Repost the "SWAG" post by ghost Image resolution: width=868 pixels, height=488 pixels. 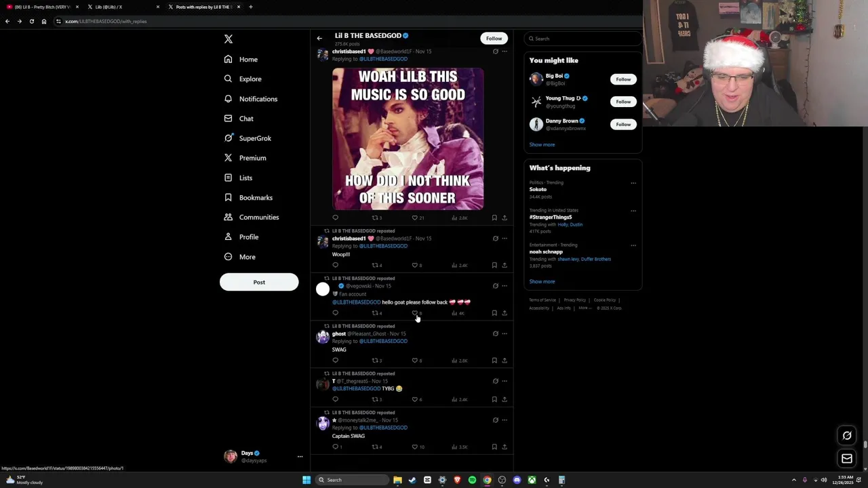point(375,361)
